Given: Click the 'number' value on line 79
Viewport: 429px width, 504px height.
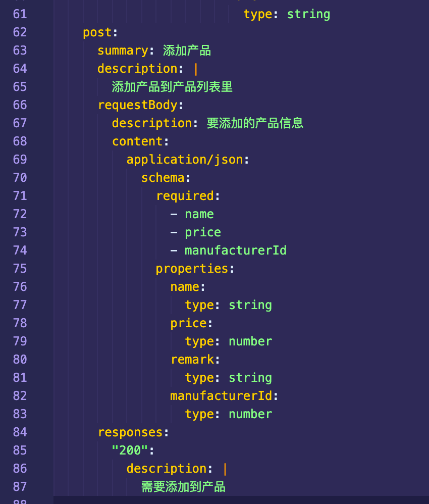Looking at the screenshot, I should 250,341.
